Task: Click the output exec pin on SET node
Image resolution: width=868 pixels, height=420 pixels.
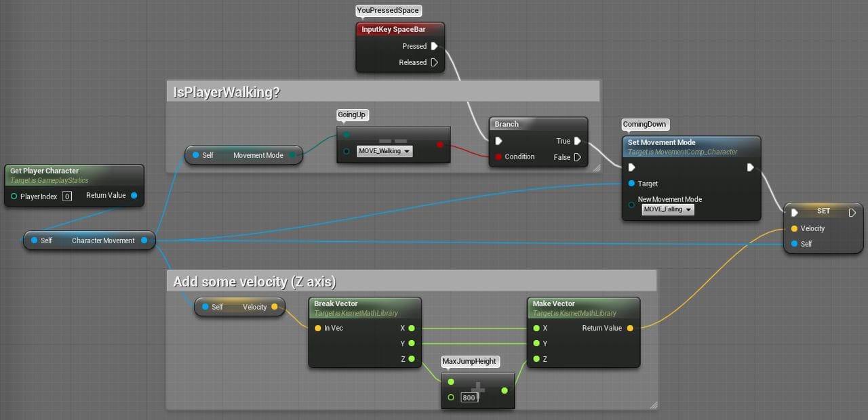Action: [x=853, y=212]
